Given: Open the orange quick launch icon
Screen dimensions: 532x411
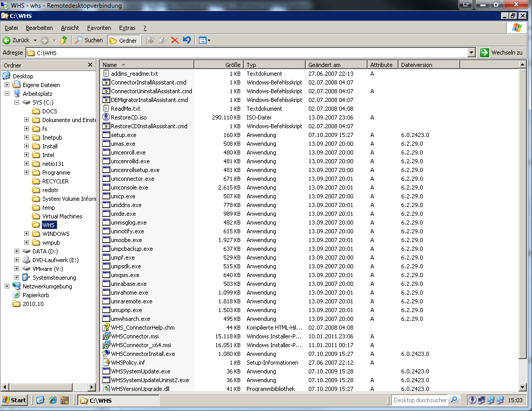Looking at the screenshot, I should click(x=64, y=401).
